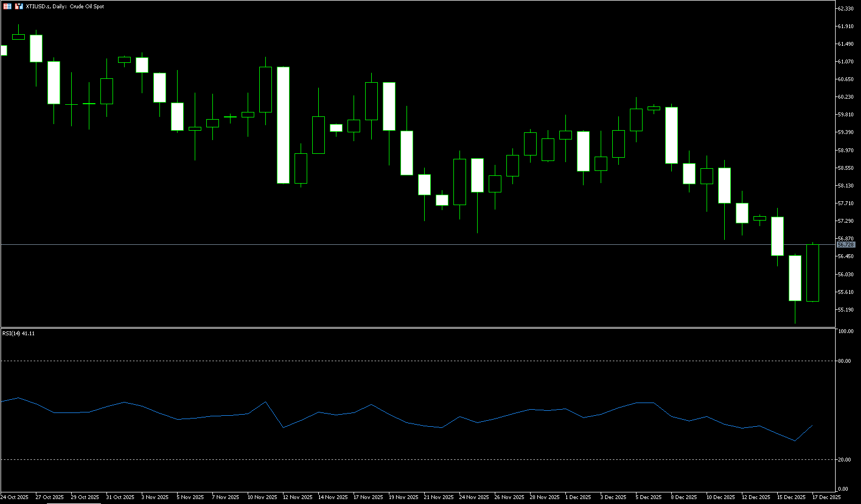Click the large bearish candle on 12 Nov 2025
Viewport: 861px width, 504px height.
pyautogui.click(x=283, y=125)
